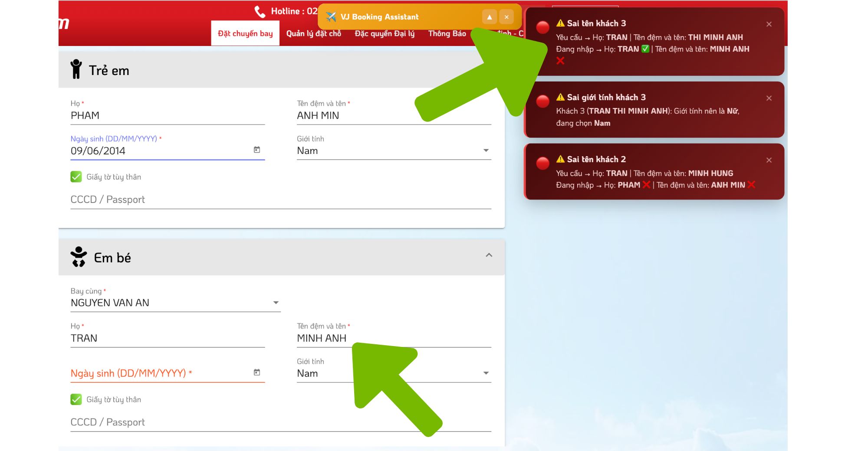Dismiss the 'Sai giới tính khách 3' alert
Image resolution: width=868 pixels, height=451 pixels.
click(769, 98)
